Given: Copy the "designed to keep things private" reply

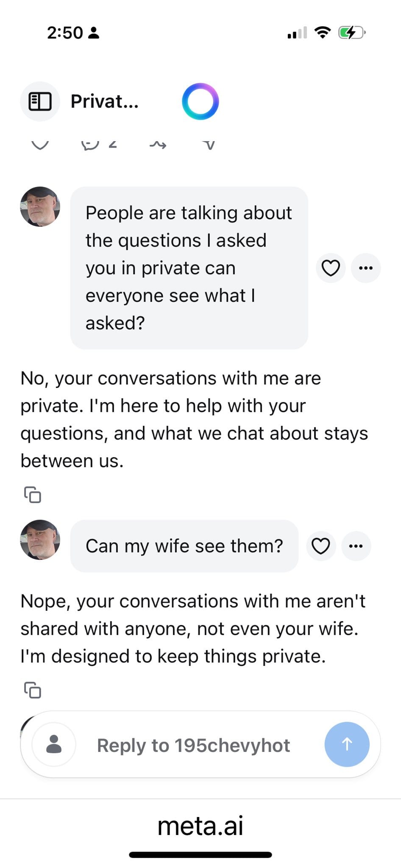Looking at the screenshot, I should [x=33, y=690].
